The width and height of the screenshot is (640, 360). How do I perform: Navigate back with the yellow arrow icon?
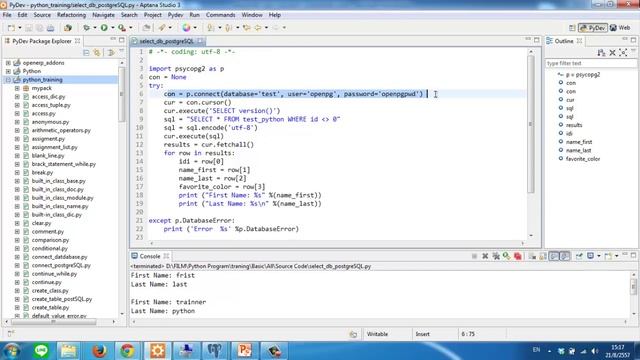click(x=258, y=28)
